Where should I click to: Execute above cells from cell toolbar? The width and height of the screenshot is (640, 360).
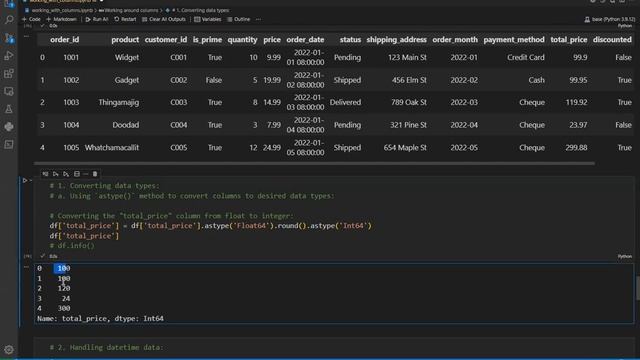pyautogui.click(x=56, y=174)
